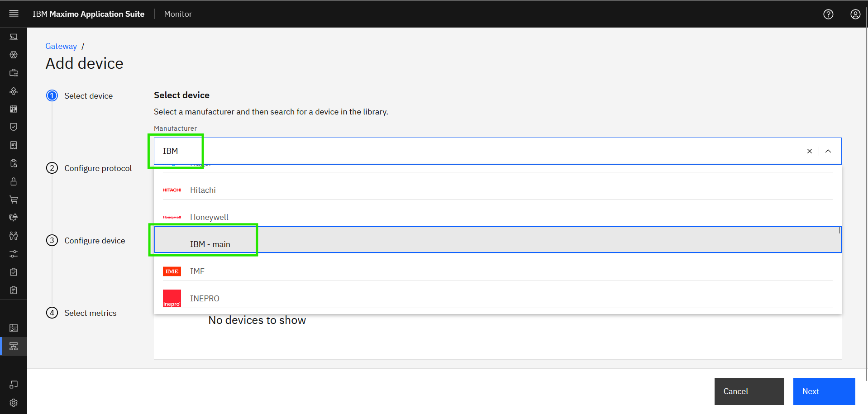Image resolution: width=868 pixels, height=414 pixels.
Task: Click step 2 Configure protocol
Action: [89, 168]
